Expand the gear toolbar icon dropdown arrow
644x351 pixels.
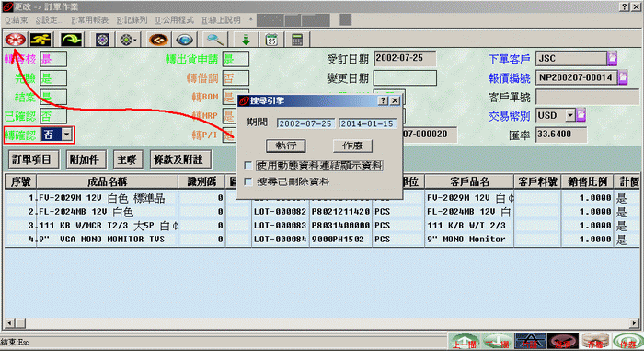point(134,40)
